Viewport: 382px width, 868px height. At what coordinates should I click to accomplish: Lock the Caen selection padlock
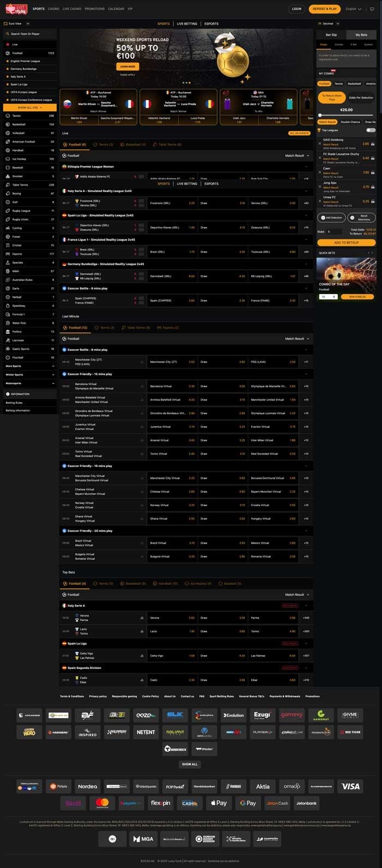pos(373,173)
